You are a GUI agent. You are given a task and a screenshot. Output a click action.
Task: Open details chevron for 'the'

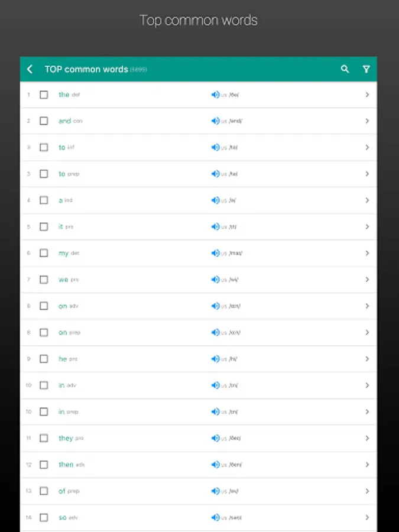point(367,95)
